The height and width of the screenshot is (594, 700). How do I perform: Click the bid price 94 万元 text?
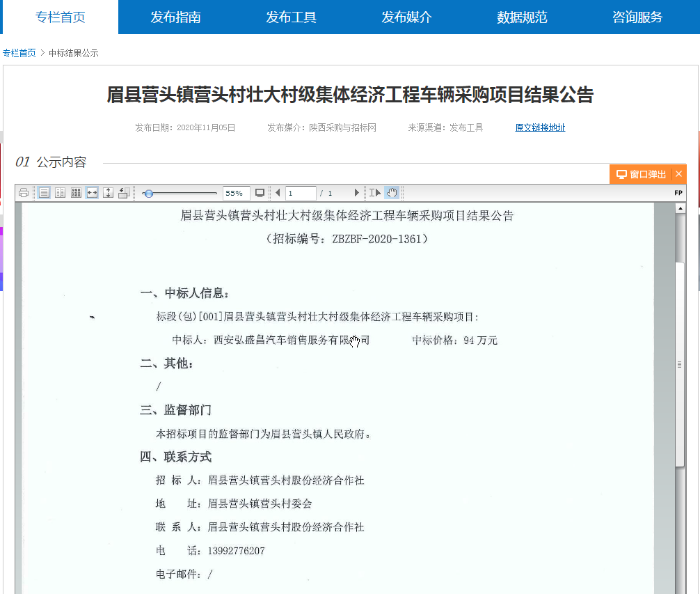coord(480,341)
